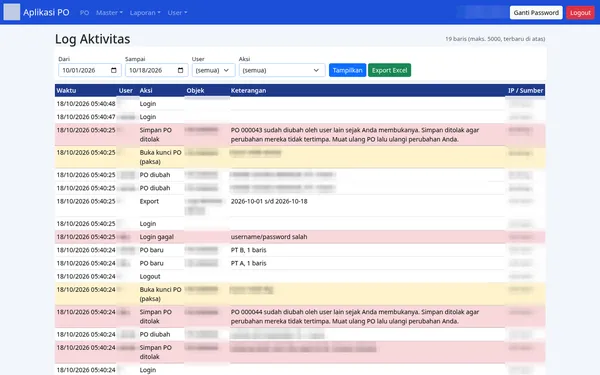Click the Aplikasi PO brand title

[46, 12]
